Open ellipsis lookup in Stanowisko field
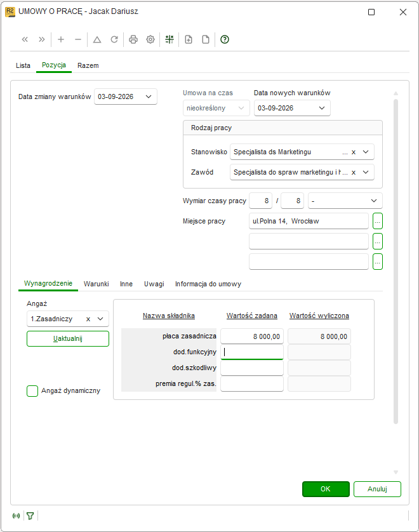The image size is (419, 532). pos(345,152)
